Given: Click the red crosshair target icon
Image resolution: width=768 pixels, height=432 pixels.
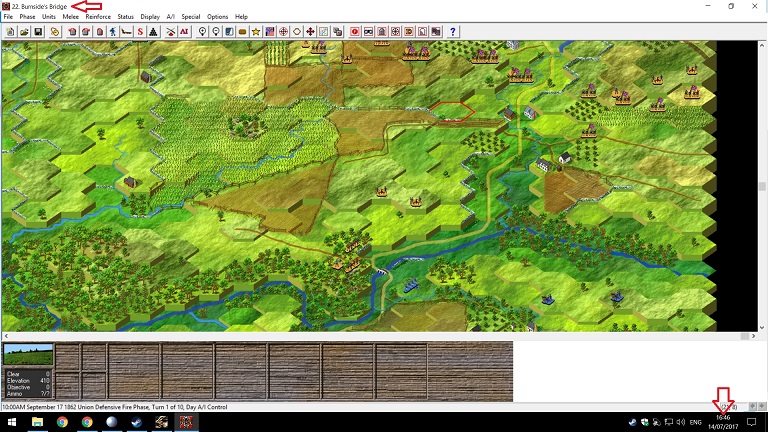Looking at the screenshot, I should pos(283,32).
